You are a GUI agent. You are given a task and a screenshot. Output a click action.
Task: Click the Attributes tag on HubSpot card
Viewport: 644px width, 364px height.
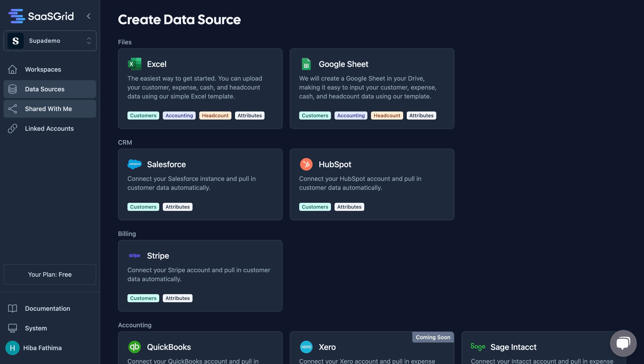350,207
